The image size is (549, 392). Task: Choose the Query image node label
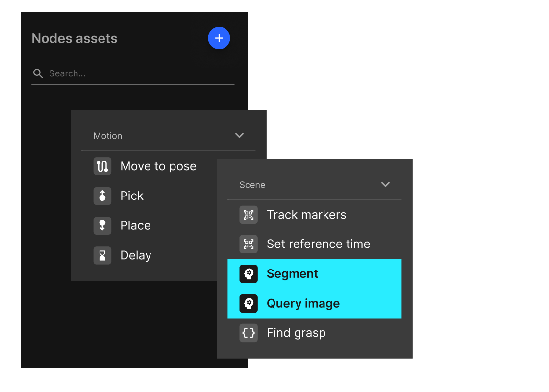pos(303,304)
